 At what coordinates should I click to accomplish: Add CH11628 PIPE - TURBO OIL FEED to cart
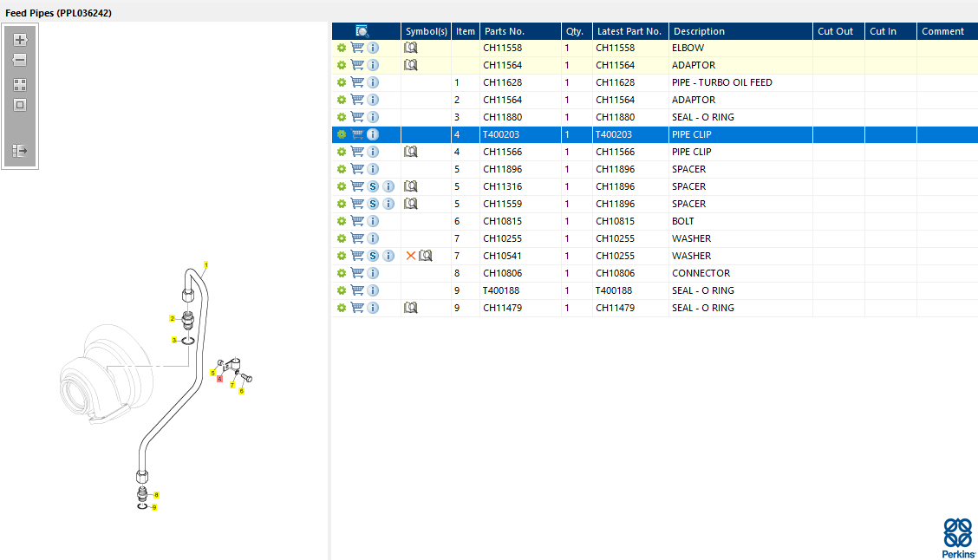357,82
